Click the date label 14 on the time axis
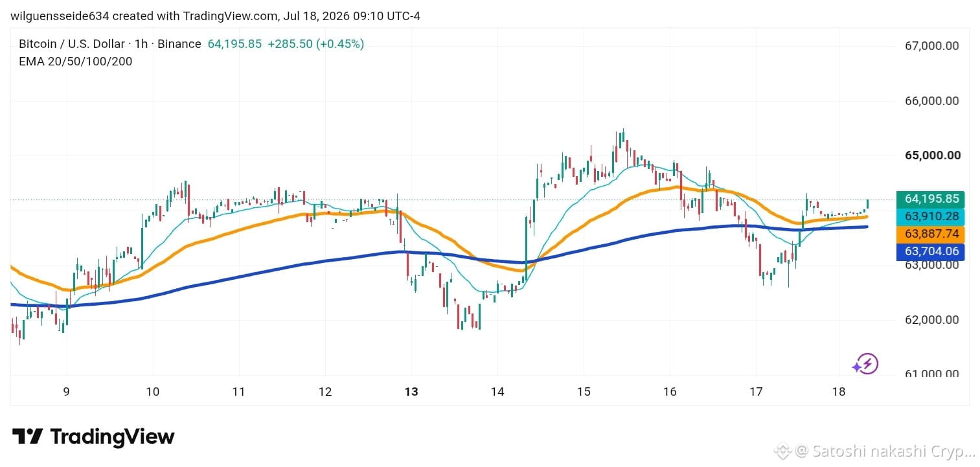This screenshot has height=467, width=980. [x=497, y=391]
